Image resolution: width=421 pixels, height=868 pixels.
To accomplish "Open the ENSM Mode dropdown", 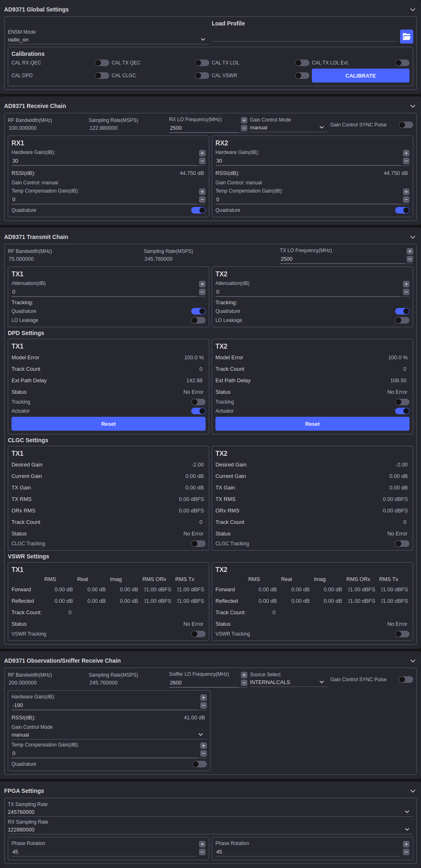I will [108, 40].
